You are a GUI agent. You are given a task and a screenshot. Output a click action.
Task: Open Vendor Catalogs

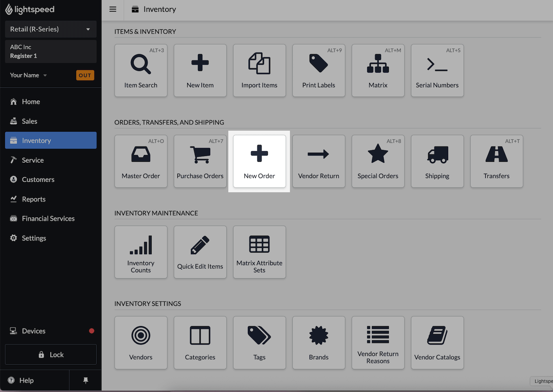click(437, 343)
